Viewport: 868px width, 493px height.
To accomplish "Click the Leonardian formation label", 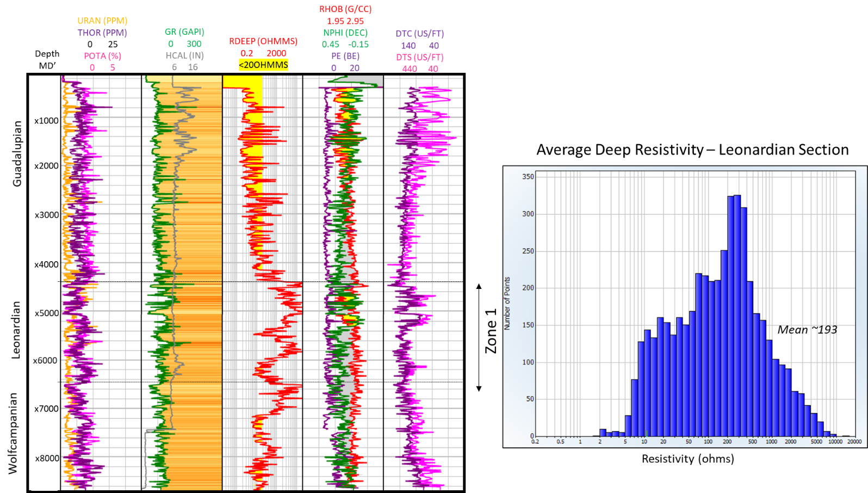I will click(x=16, y=330).
